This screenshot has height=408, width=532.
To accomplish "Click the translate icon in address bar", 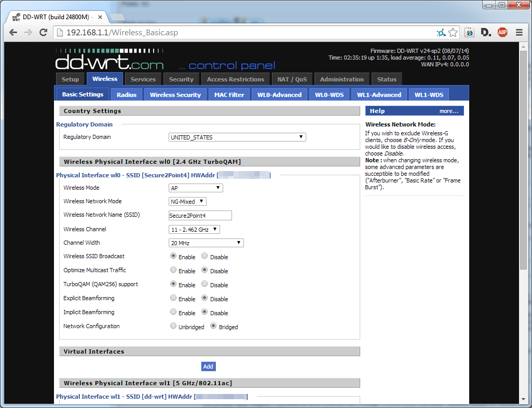I will (x=441, y=33).
